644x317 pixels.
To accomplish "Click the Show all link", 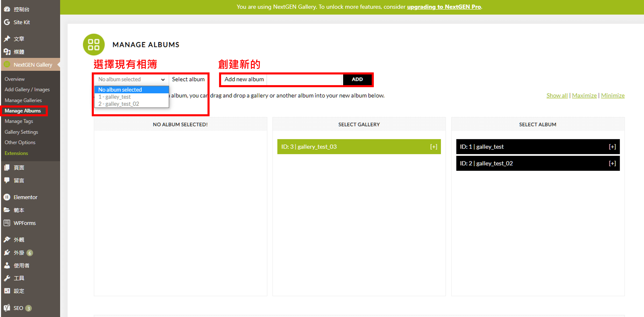I will pos(557,95).
